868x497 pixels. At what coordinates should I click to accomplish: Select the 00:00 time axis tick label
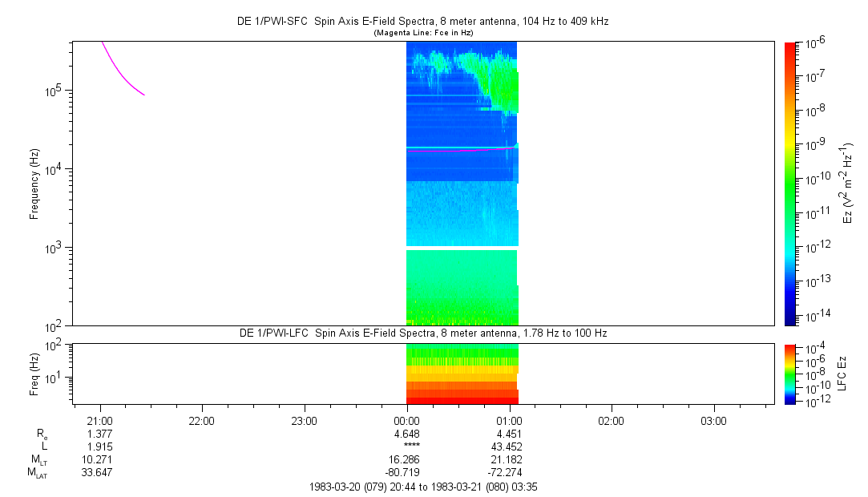point(407,421)
